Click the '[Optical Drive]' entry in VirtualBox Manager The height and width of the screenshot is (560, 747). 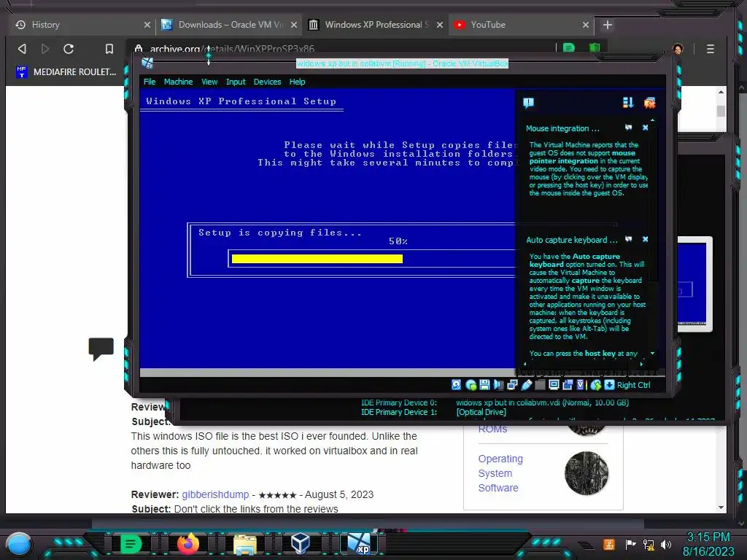[x=481, y=412]
